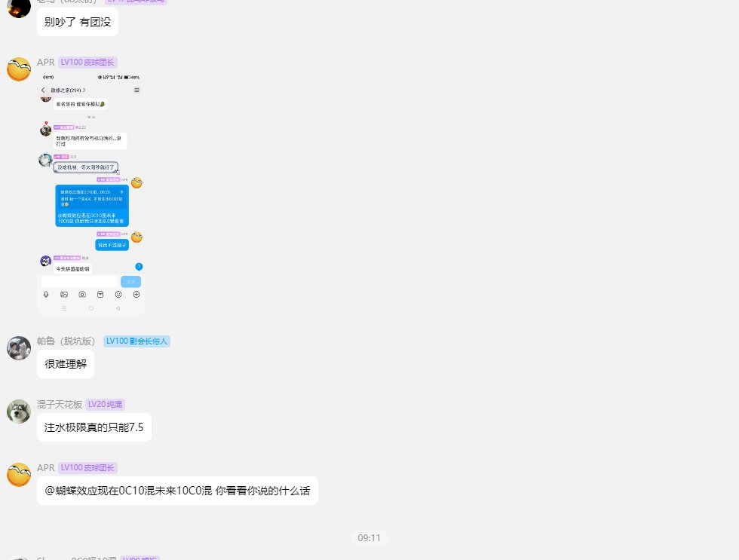Select the message '注水极限真的只能7.5'
Viewport: 739px width, 560px height.
(x=94, y=427)
